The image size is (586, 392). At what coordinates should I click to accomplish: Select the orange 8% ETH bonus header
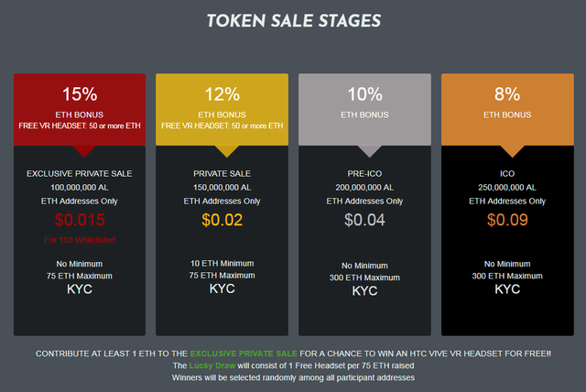(507, 108)
